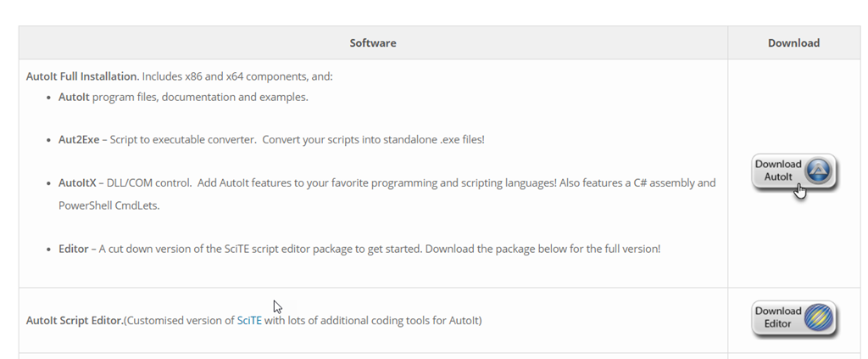
Task: Open the SciTE hyperlink
Action: point(249,320)
